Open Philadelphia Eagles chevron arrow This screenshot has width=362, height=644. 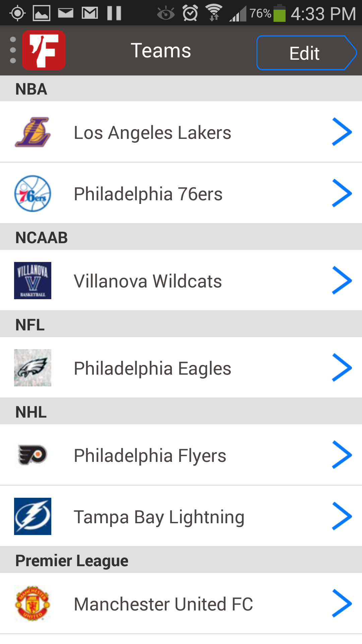(342, 368)
